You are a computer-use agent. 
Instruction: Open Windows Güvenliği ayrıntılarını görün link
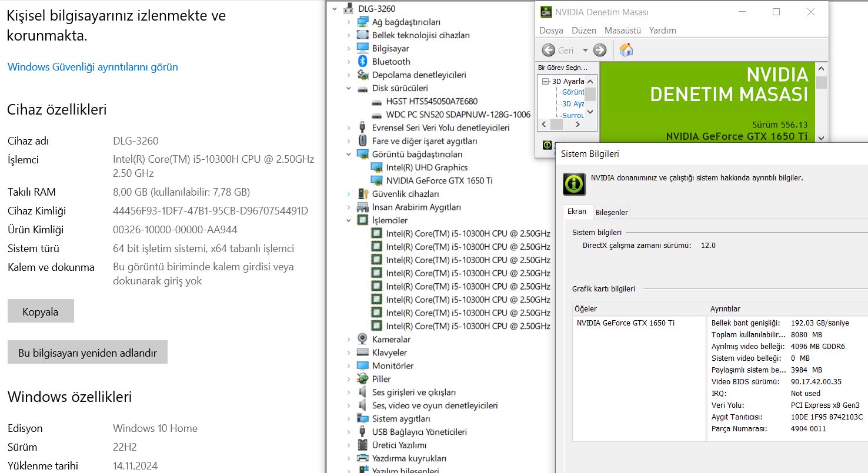tap(93, 66)
